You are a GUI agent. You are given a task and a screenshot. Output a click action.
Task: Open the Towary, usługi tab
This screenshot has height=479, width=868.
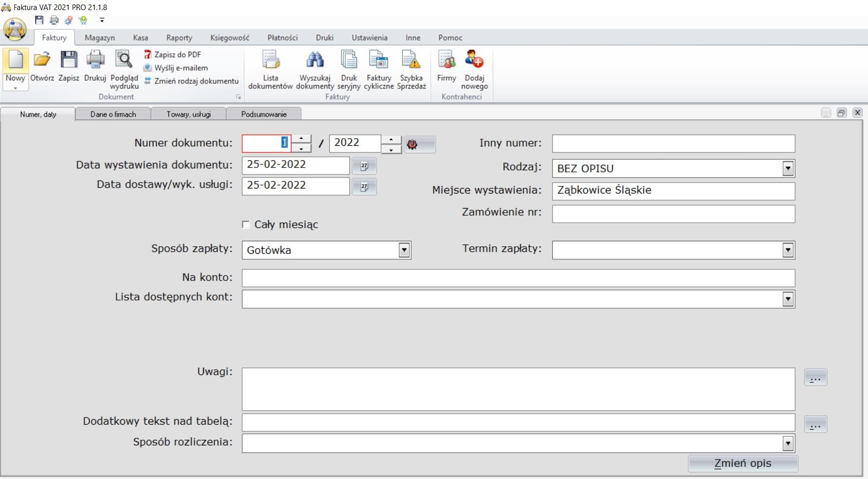(x=188, y=114)
